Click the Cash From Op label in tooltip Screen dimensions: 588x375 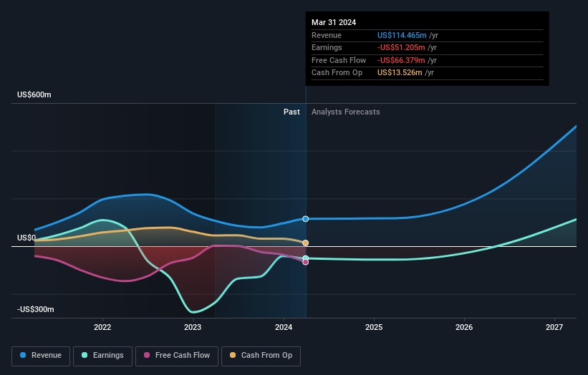337,73
